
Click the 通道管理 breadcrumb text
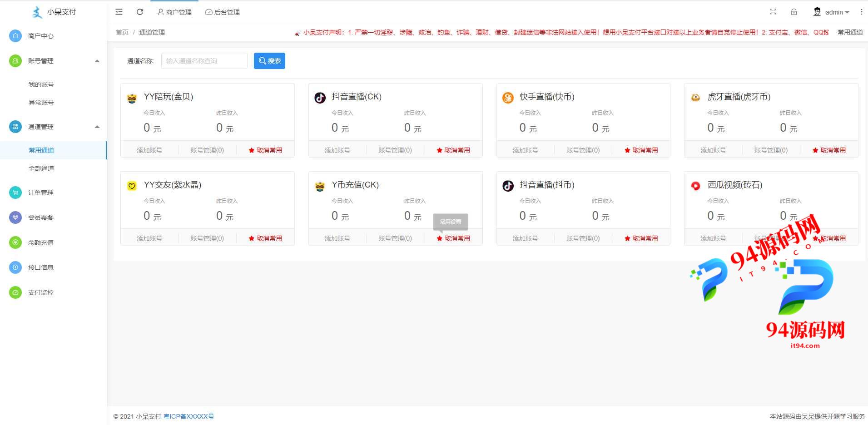[x=152, y=32]
